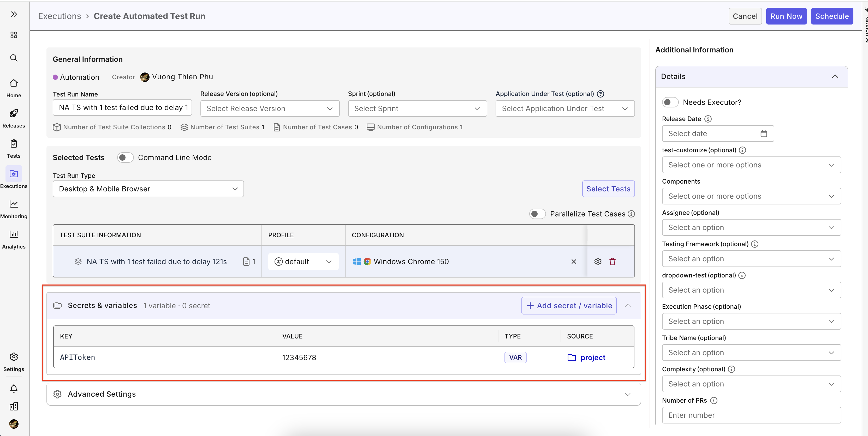Open the dashboard grid icon in sidebar
The image size is (868, 436).
coord(14,35)
